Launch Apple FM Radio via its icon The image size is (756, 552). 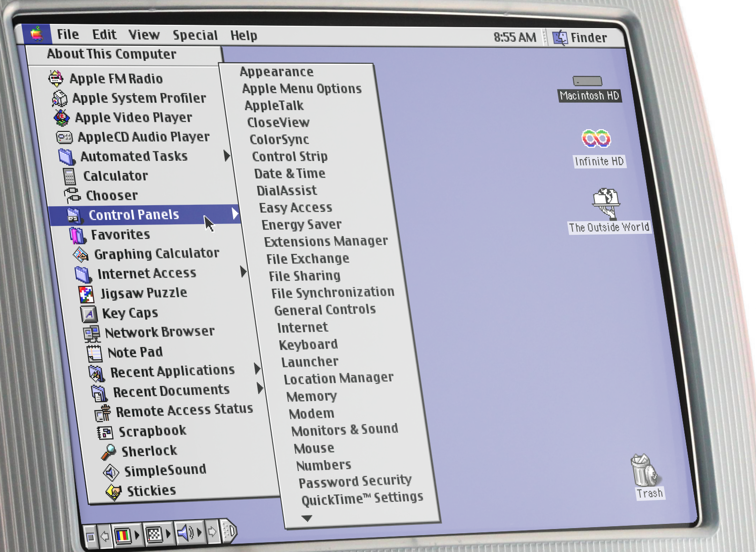pos(56,78)
